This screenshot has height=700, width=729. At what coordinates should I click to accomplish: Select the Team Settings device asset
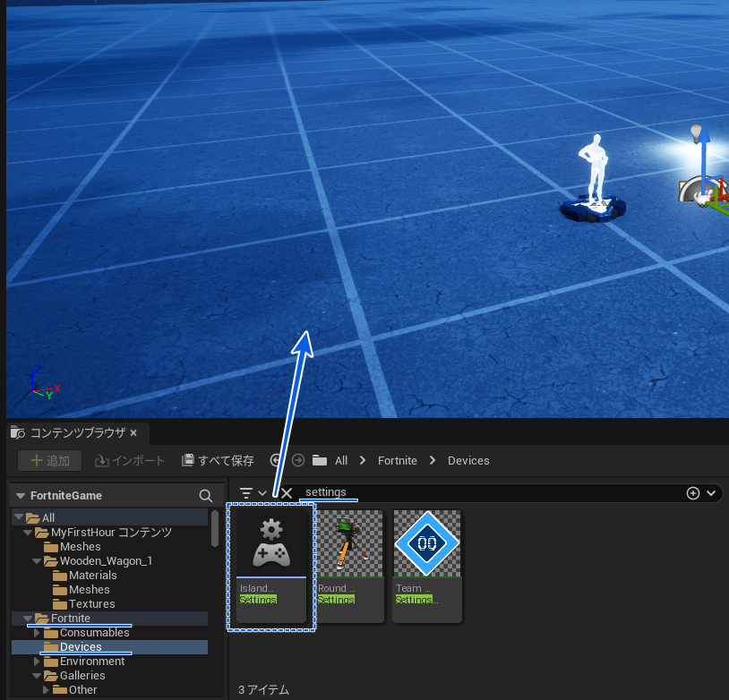pos(427,566)
